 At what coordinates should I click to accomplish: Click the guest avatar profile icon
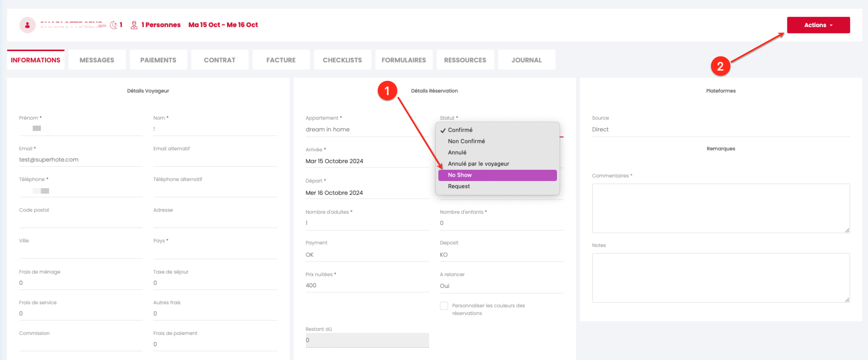27,25
